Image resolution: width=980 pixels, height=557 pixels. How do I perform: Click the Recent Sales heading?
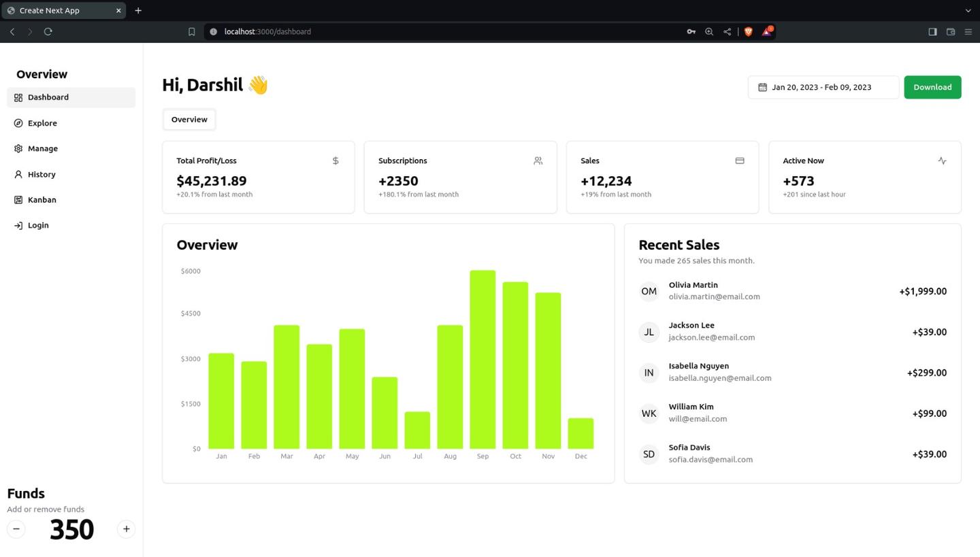(x=679, y=245)
